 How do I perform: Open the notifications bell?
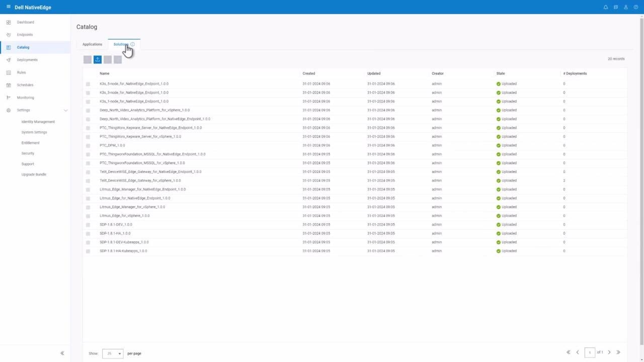pos(606,7)
